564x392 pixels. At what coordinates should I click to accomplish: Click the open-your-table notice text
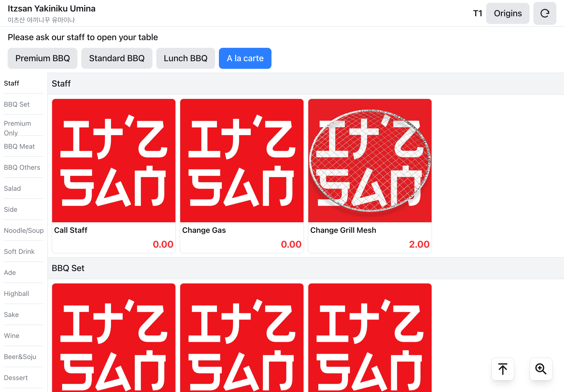click(83, 37)
